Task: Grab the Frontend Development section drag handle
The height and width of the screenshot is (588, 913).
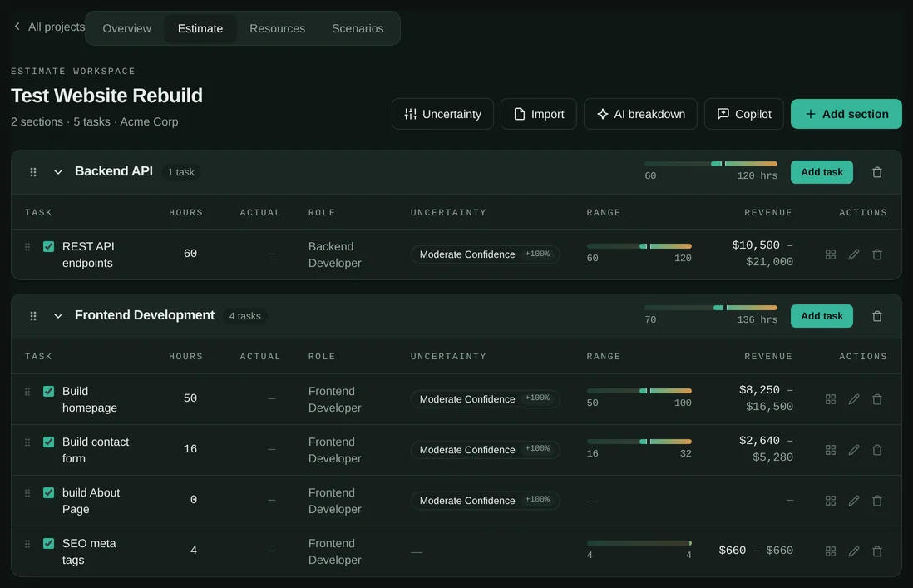Action: pyautogui.click(x=33, y=316)
